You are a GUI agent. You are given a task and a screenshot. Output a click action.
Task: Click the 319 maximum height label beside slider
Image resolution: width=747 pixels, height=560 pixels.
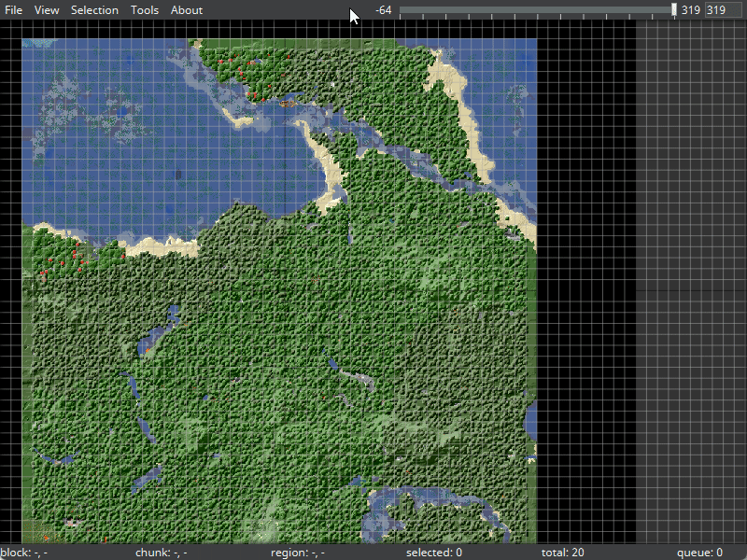[690, 10]
